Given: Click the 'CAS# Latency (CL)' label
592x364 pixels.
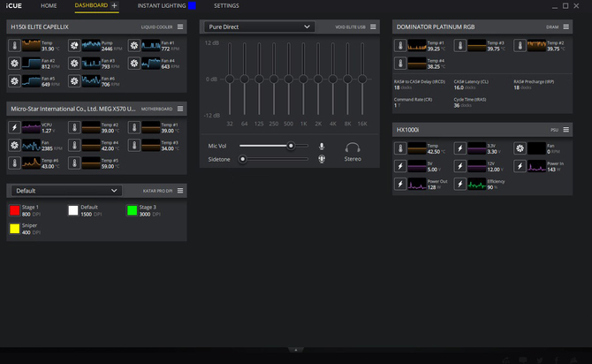Looking at the screenshot, I should (471, 81).
